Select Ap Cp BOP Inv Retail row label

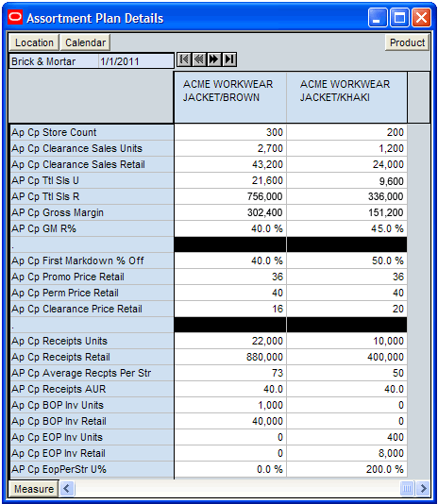(x=92, y=421)
